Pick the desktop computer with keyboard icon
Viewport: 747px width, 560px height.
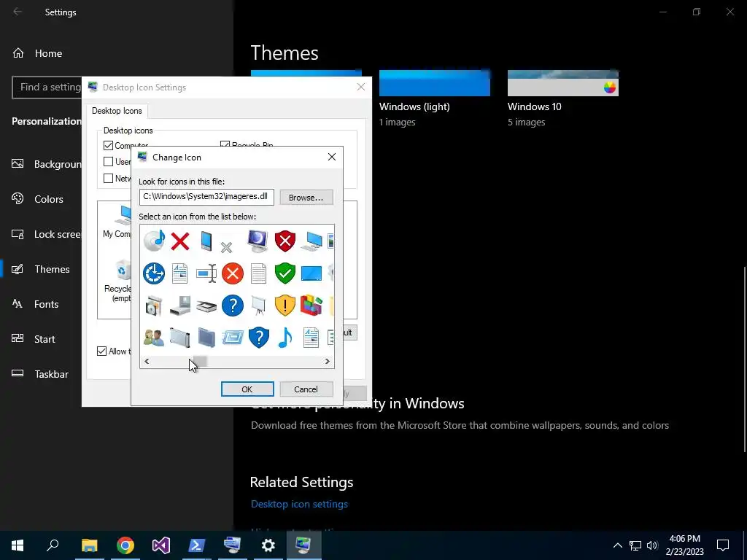311,241
